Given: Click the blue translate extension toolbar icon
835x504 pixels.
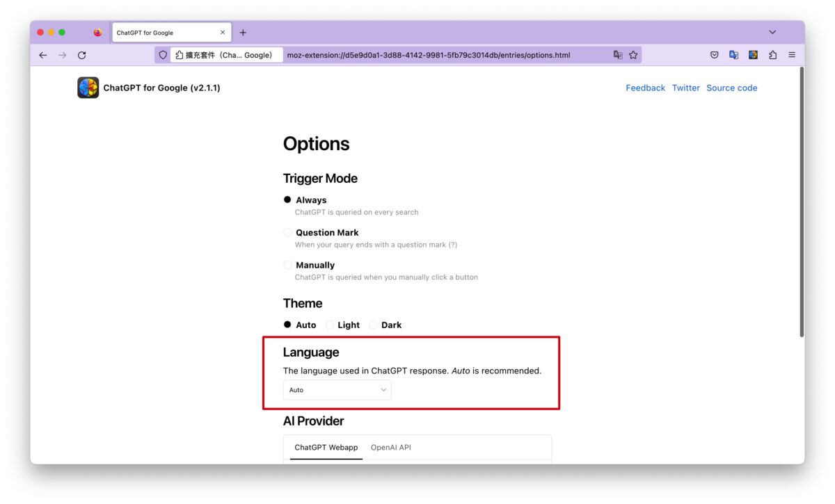Looking at the screenshot, I should click(x=733, y=55).
